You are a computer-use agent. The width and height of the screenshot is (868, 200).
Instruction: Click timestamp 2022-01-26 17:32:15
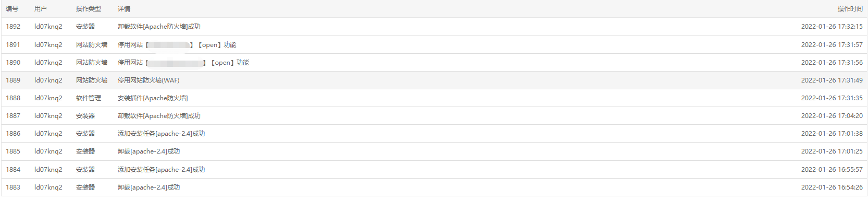click(x=832, y=27)
